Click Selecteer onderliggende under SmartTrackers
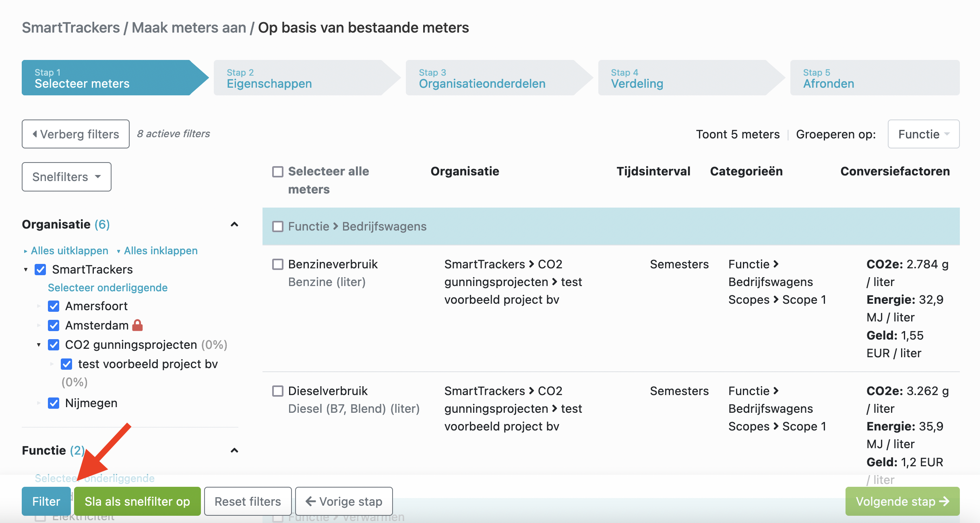 (108, 288)
